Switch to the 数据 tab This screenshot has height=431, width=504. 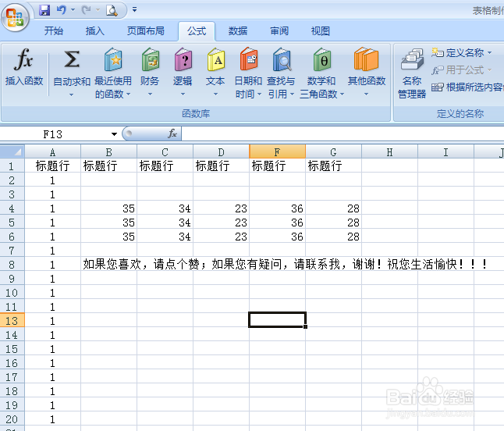coord(238,31)
